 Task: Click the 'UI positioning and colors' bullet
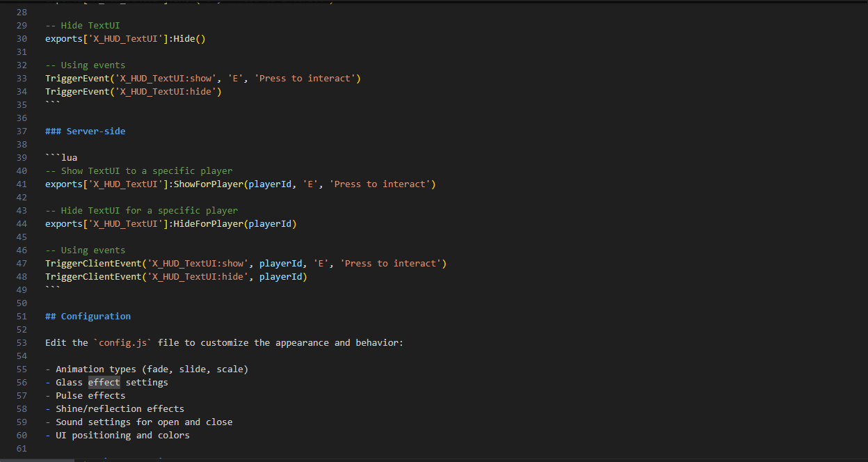(x=118, y=435)
